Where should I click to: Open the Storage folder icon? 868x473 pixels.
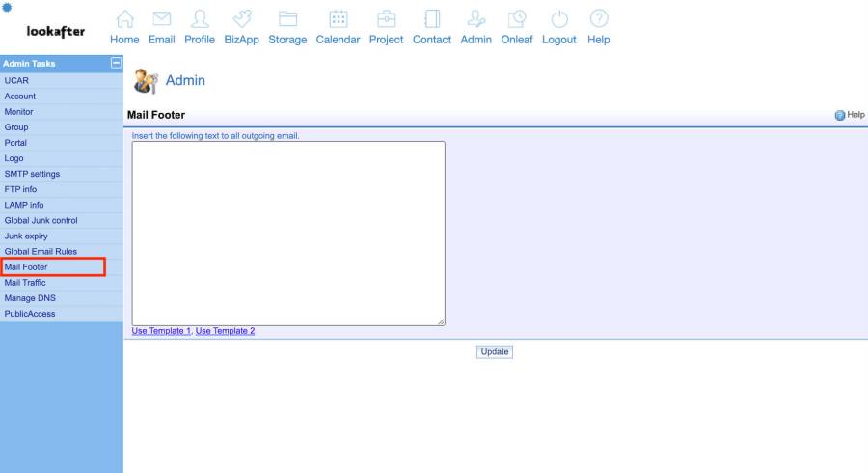[287, 19]
